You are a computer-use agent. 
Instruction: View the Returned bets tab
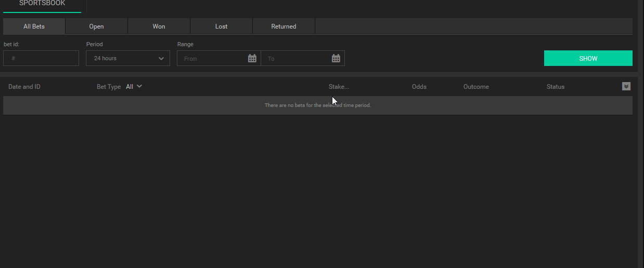click(284, 26)
